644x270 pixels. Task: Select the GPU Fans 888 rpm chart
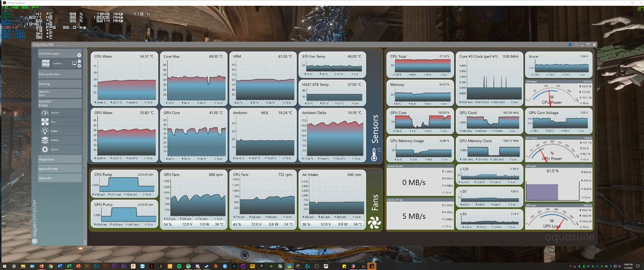tap(193, 200)
